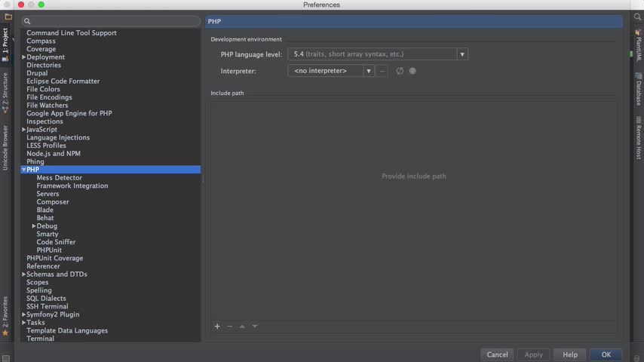Select Composer under PHP
The height and width of the screenshot is (362, 644).
[53, 202]
